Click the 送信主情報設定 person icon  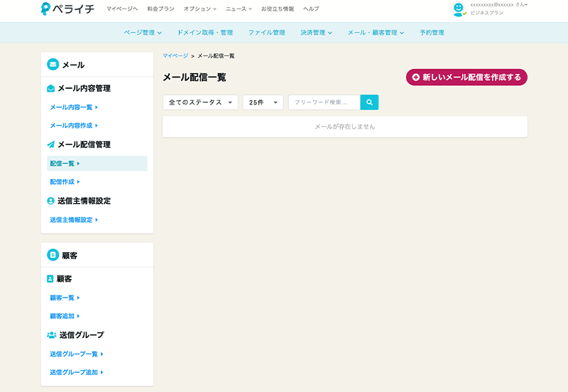pyautogui.click(x=50, y=201)
